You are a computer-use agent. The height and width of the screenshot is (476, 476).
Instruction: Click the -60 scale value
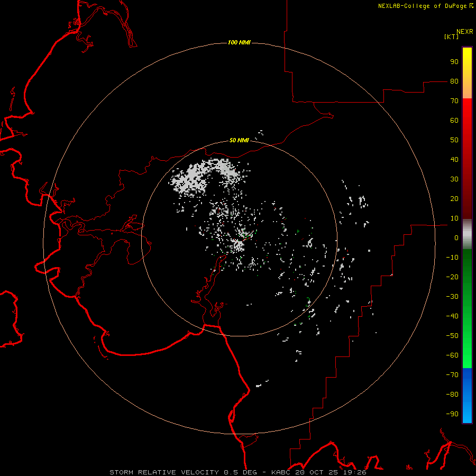452,355
